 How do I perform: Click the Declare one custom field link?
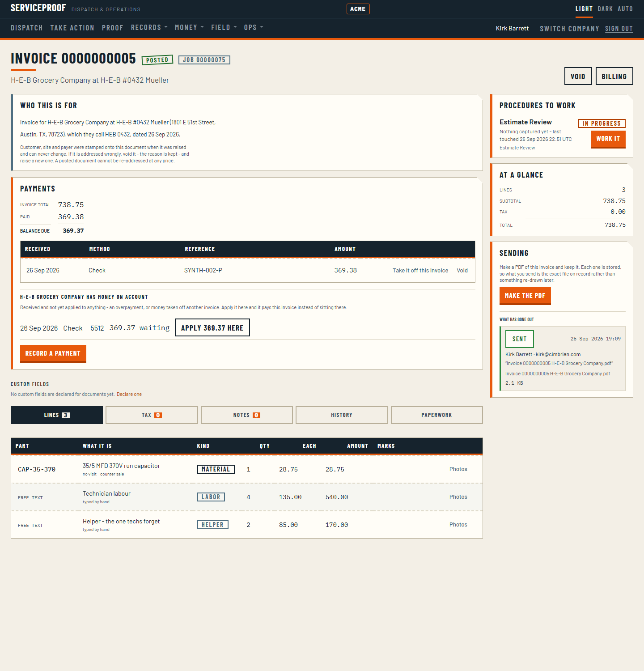pos(129,394)
